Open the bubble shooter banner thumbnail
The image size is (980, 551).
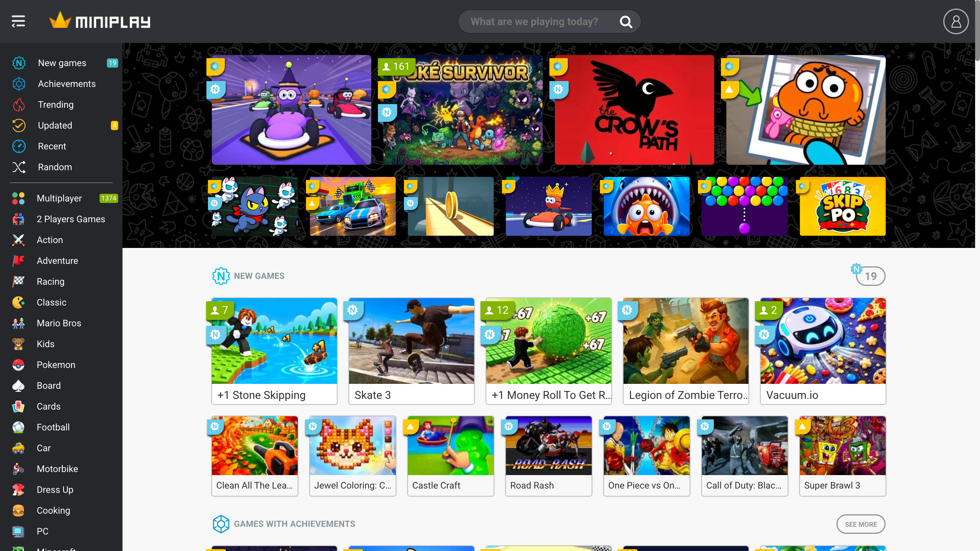coord(744,206)
